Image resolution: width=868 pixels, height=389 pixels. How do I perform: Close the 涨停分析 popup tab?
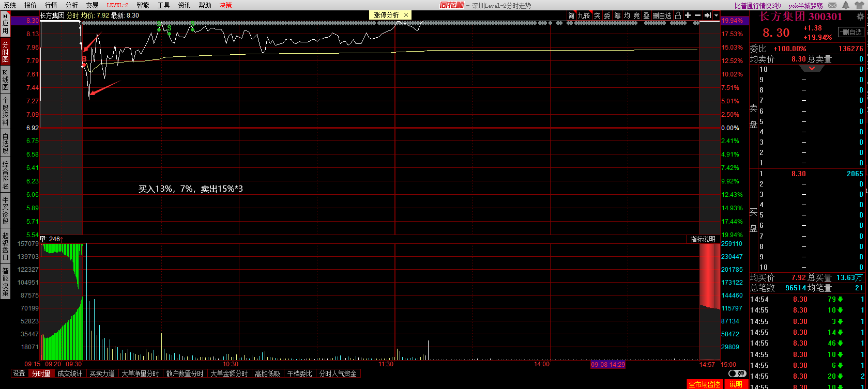tap(406, 15)
